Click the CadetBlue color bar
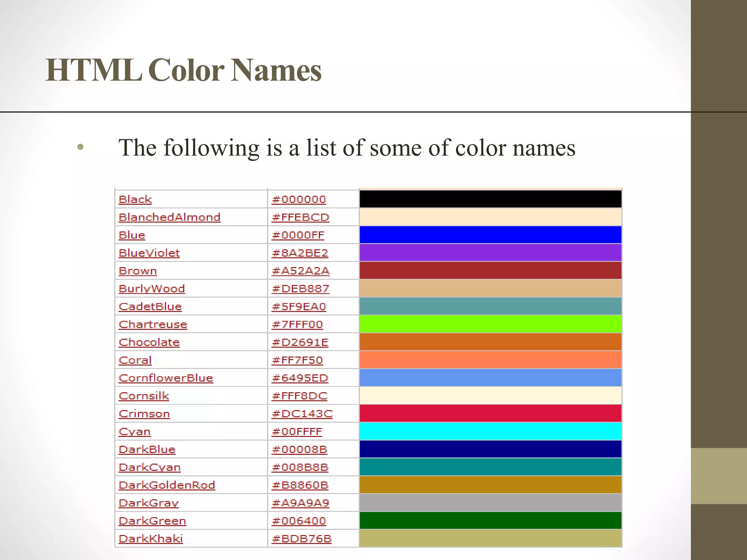This screenshot has width=747, height=560. 491,306
